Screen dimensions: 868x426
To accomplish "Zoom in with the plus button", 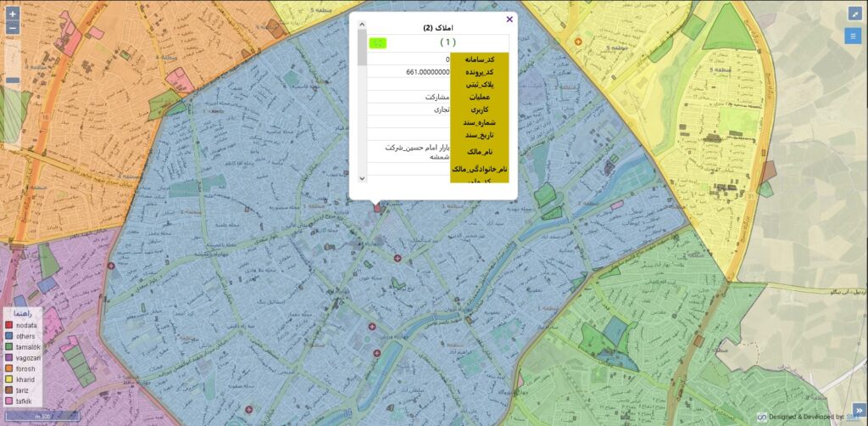I will pos(13,14).
